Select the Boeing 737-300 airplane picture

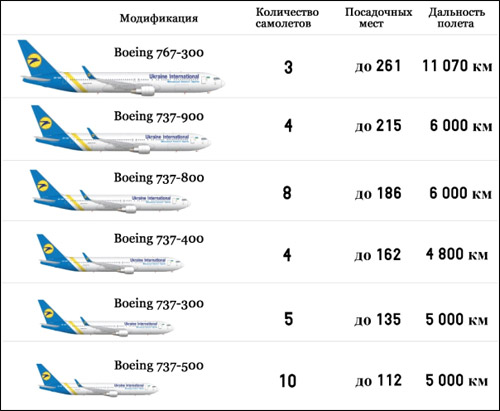coord(105,318)
